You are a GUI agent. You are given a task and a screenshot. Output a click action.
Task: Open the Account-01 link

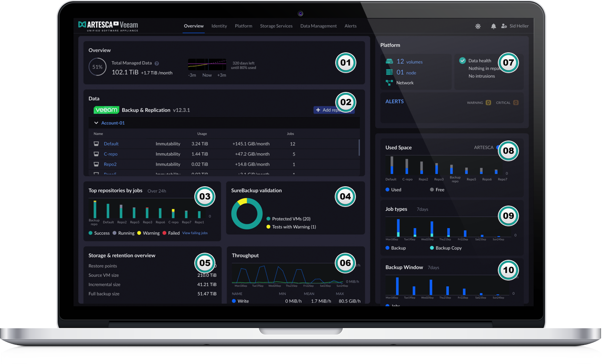pyautogui.click(x=113, y=123)
